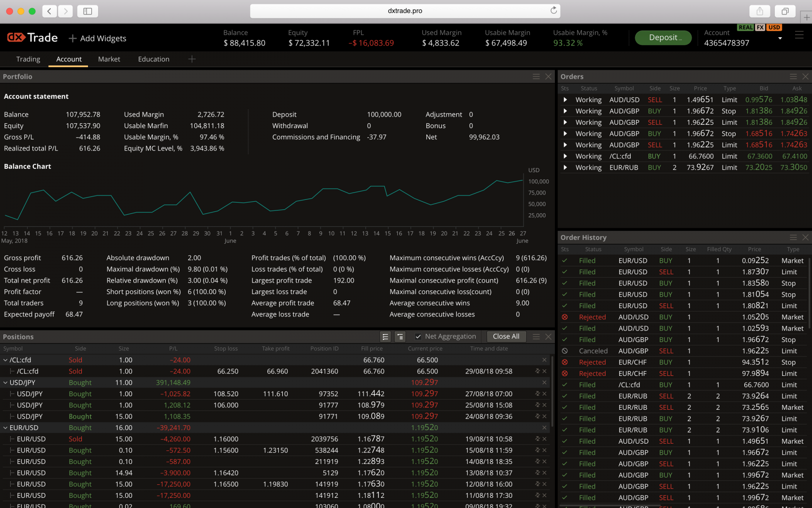Uncheck the Net Aggregation checkbox
The width and height of the screenshot is (812, 508).
pos(418,336)
